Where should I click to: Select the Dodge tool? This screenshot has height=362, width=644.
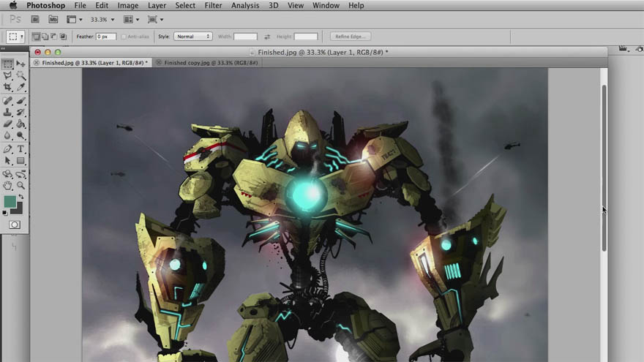(20, 135)
